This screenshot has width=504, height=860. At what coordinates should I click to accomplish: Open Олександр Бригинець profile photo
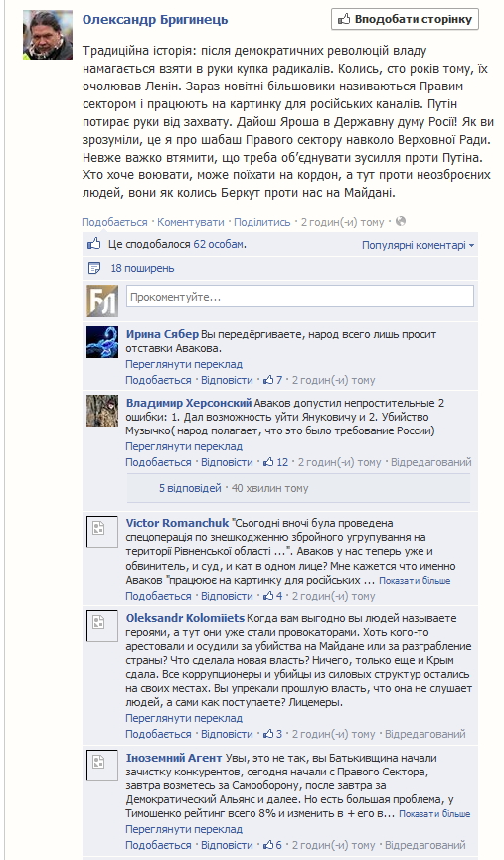48,35
